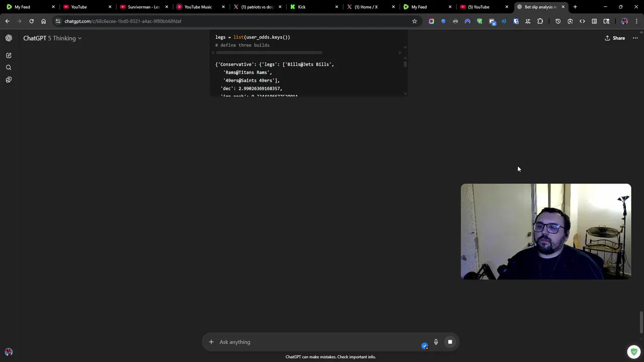Open the ChatGPT sidebar logo button
The height and width of the screenshot is (362, 644).
pos(9,38)
